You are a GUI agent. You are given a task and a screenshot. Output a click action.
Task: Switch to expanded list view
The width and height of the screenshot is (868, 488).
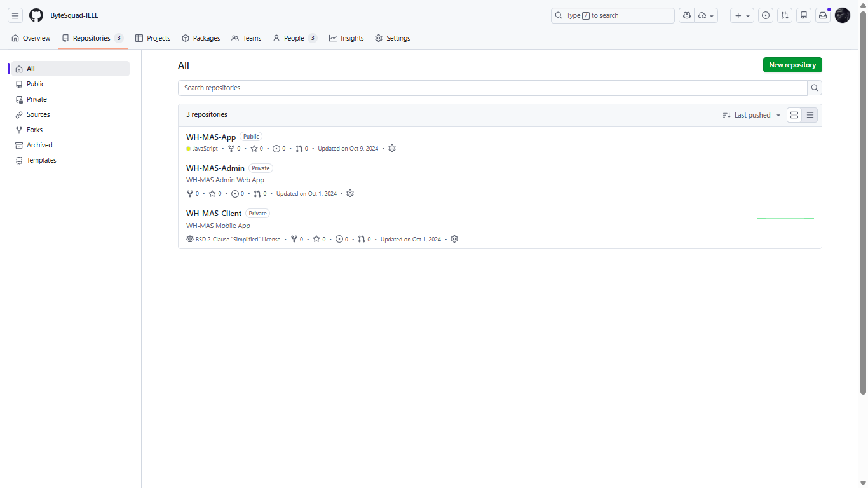794,115
